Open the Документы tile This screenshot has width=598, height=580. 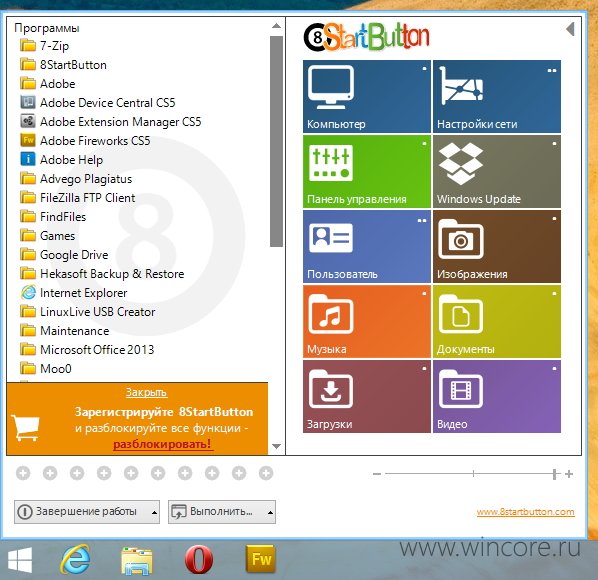point(497,321)
